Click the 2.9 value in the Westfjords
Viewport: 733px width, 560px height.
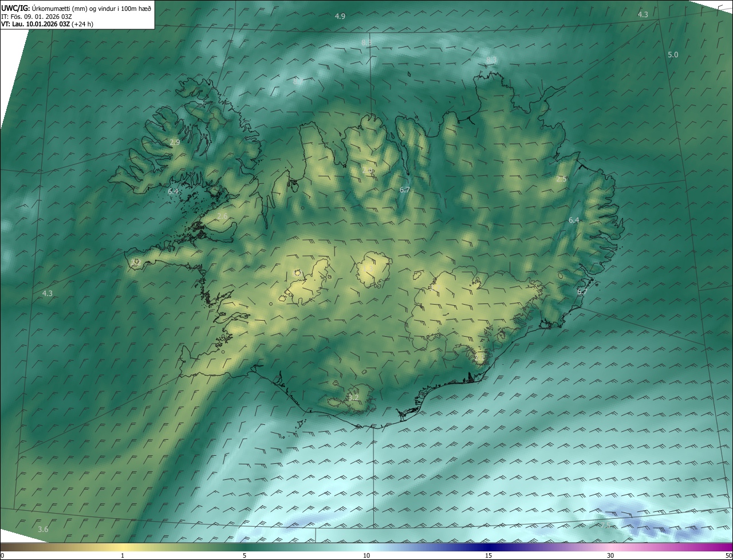175,142
